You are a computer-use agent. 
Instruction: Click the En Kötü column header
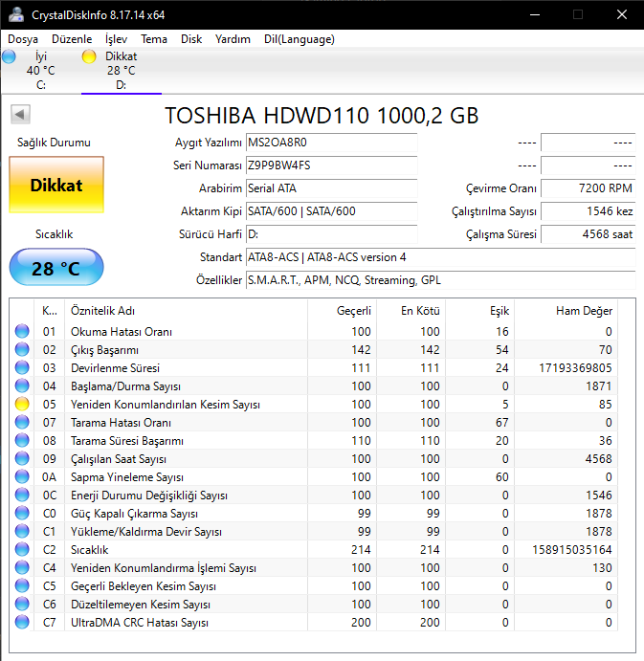tap(411, 311)
